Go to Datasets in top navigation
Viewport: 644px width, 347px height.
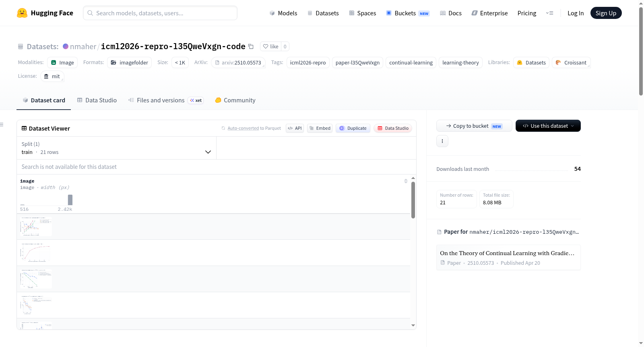(x=323, y=13)
